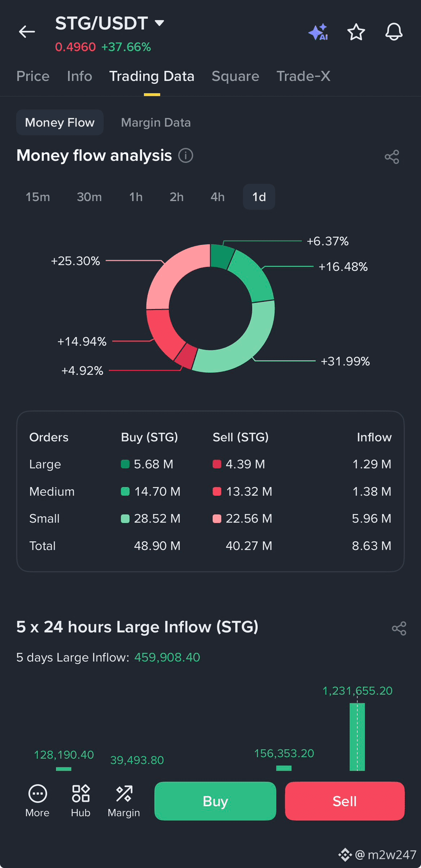This screenshot has width=421, height=868.
Task: Tap the red Sell button
Action: tap(345, 801)
